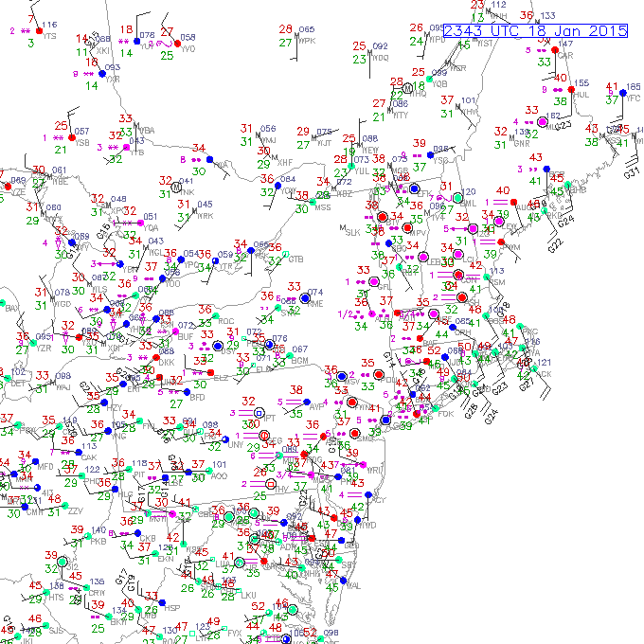Pick the PIT station label
The image size is (644, 644).
point(139,474)
